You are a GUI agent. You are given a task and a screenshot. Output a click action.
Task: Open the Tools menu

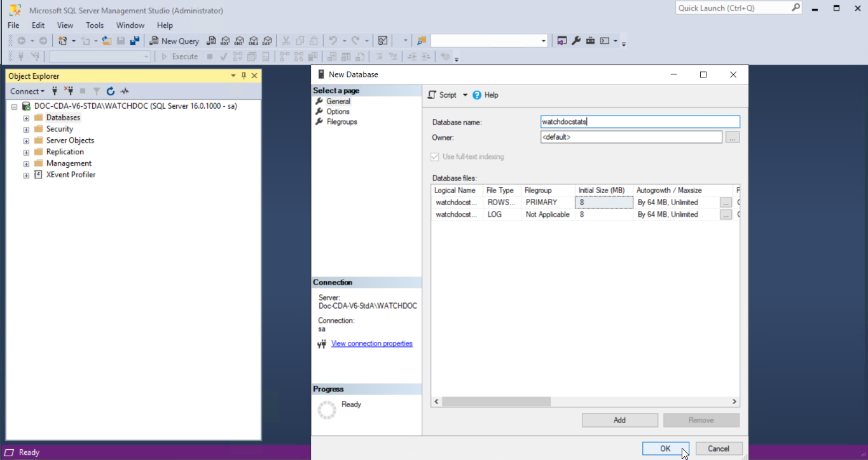pos(95,25)
